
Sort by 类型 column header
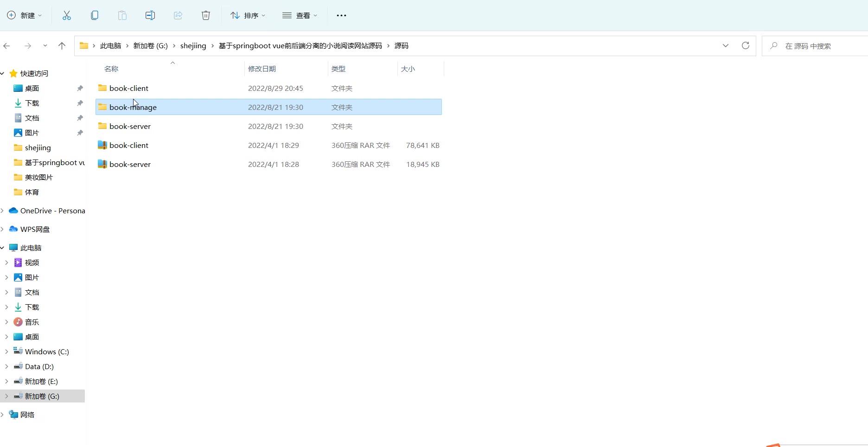tap(338, 69)
